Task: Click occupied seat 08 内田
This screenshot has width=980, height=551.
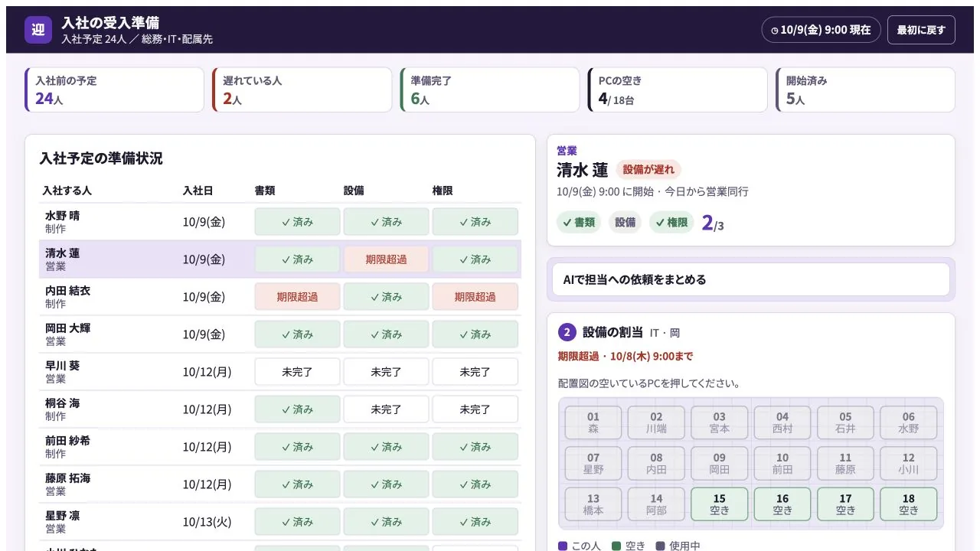Action: (x=656, y=464)
